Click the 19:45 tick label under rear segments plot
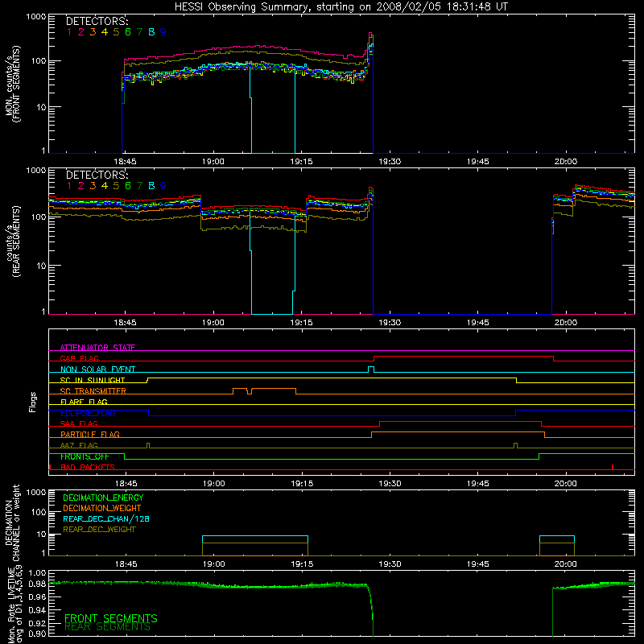644x644 pixels. [x=477, y=323]
